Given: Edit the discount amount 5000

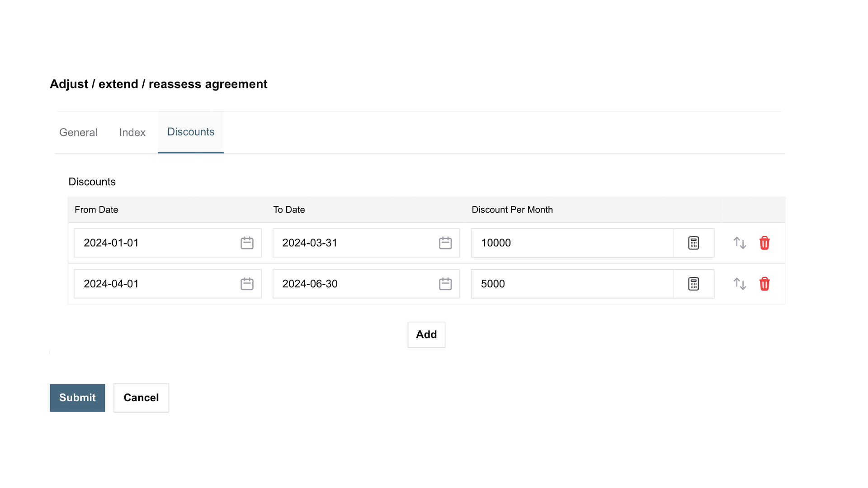Looking at the screenshot, I should (x=572, y=284).
